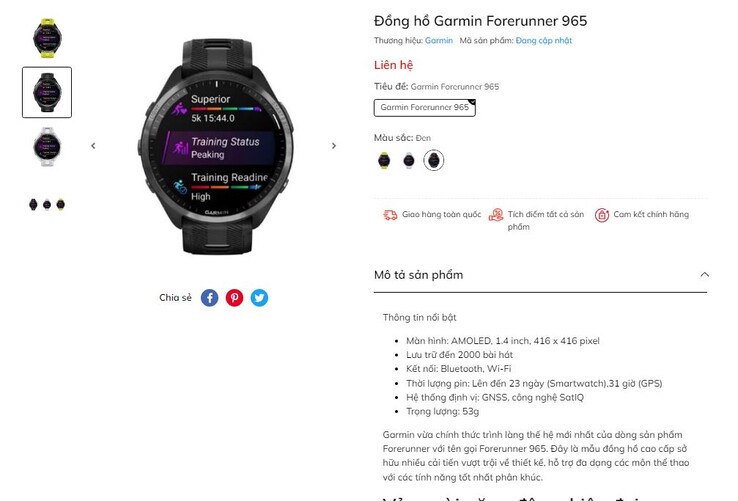Click Đang cập nhật product code link
This screenshot has width=738, height=501.
click(544, 40)
